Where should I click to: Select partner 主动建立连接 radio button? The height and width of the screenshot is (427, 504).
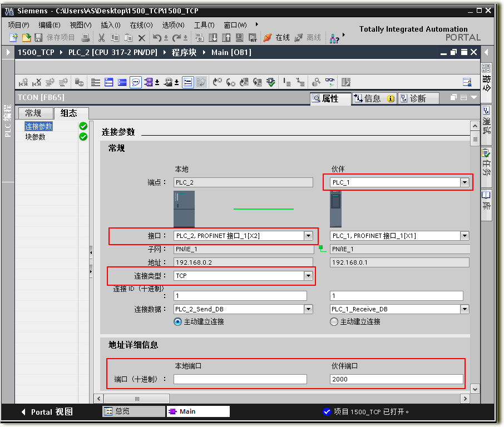click(x=334, y=321)
